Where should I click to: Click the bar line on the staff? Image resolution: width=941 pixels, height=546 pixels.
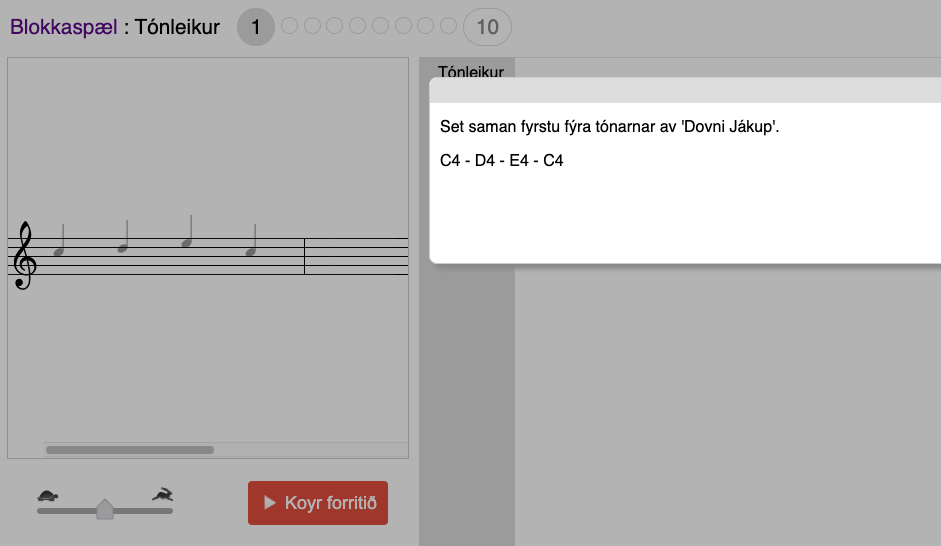[304, 256]
